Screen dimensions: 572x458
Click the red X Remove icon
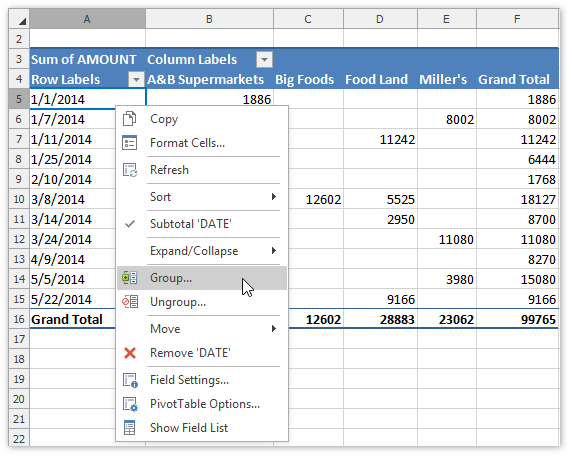coord(130,353)
